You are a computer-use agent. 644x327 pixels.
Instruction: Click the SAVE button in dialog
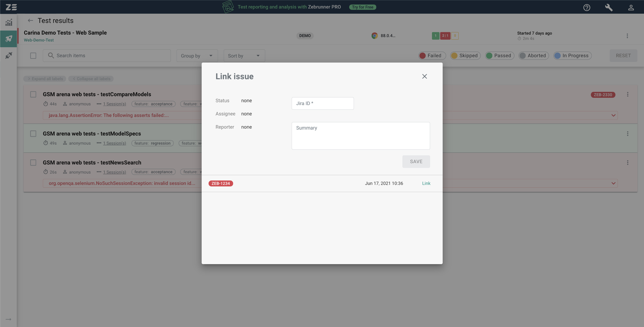pyautogui.click(x=416, y=162)
